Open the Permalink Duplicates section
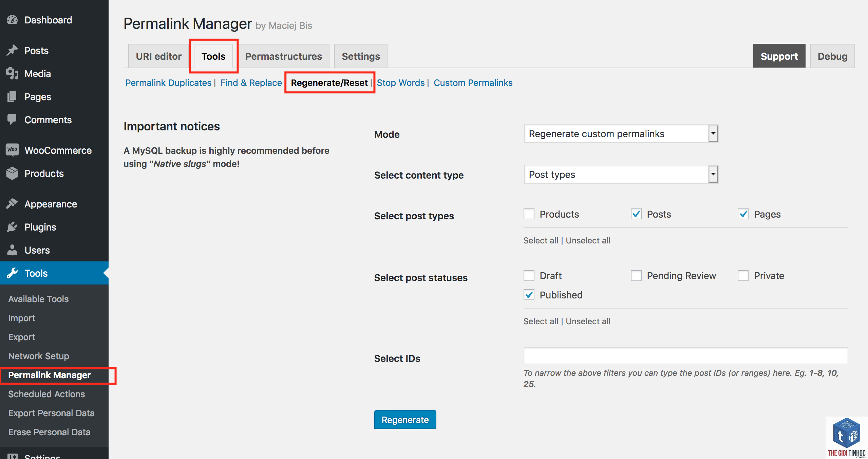 pos(168,83)
